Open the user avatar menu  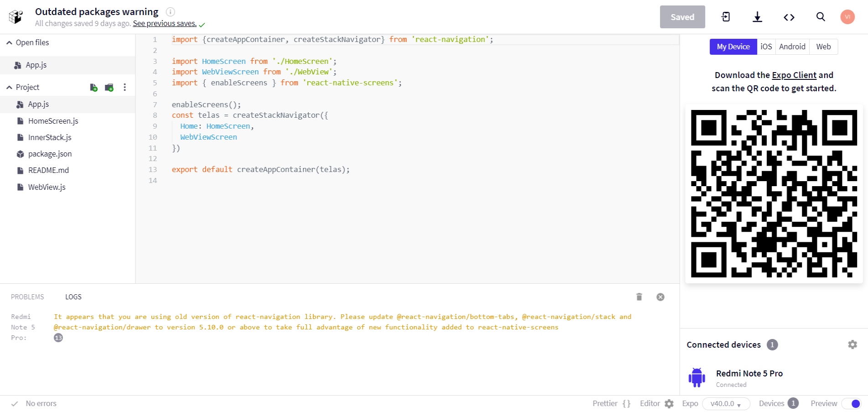pyautogui.click(x=847, y=17)
